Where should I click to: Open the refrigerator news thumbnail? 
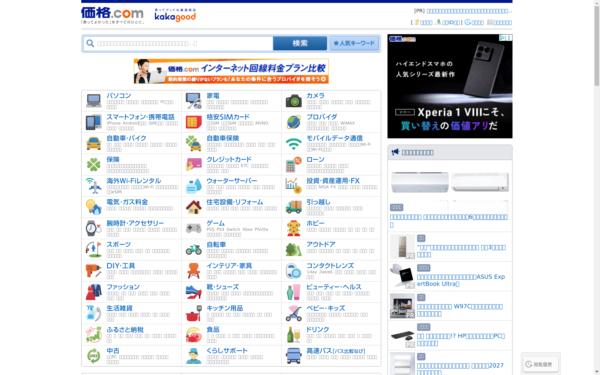click(403, 246)
